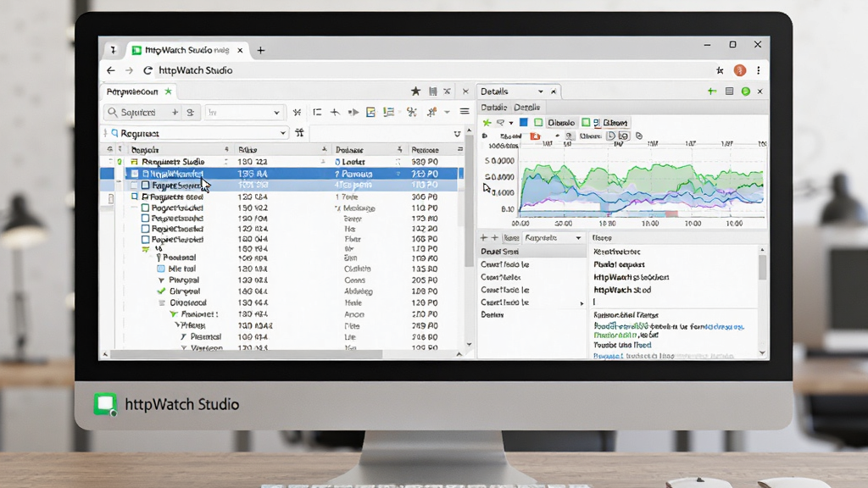Click the indent list icon in the toolbar
Image resolution: width=868 pixels, height=488 pixels.
[x=317, y=113]
